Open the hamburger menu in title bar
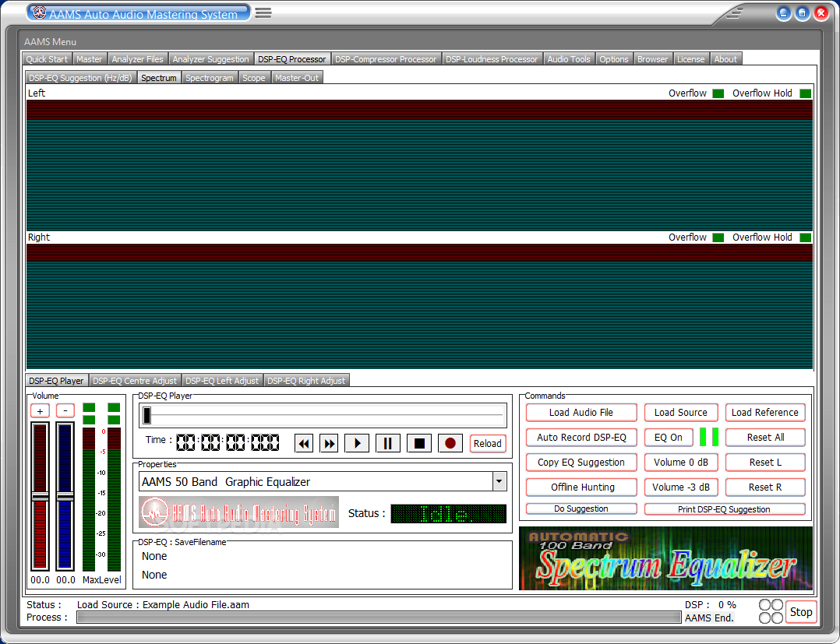This screenshot has height=644, width=840. [x=263, y=12]
